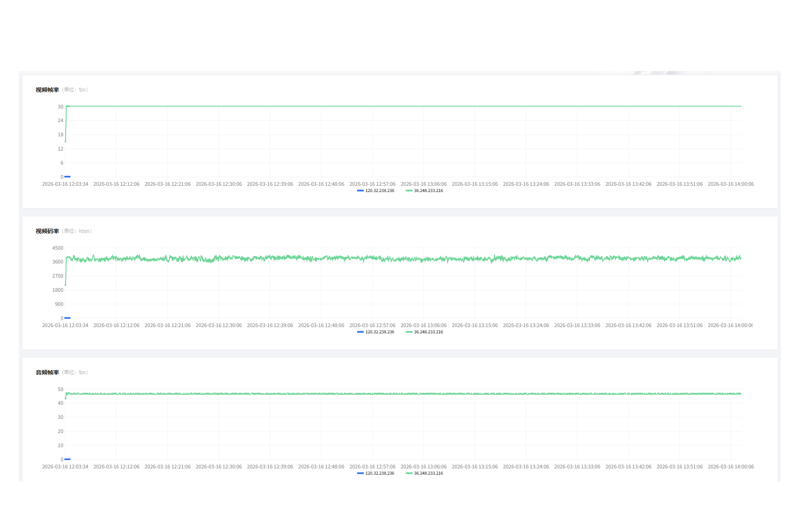
Task: Click green starting data point in 音频帧率 chart
Action: (65, 399)
